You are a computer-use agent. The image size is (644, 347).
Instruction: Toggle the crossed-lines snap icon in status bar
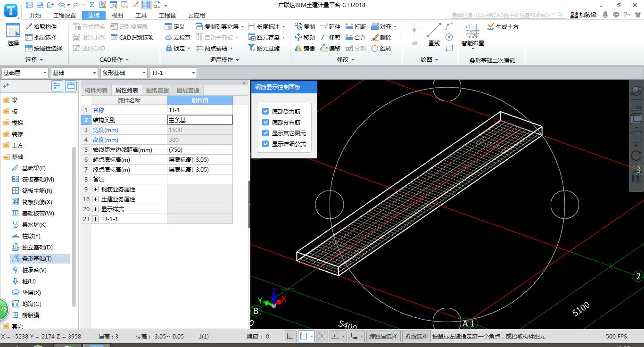click(322, 336)
